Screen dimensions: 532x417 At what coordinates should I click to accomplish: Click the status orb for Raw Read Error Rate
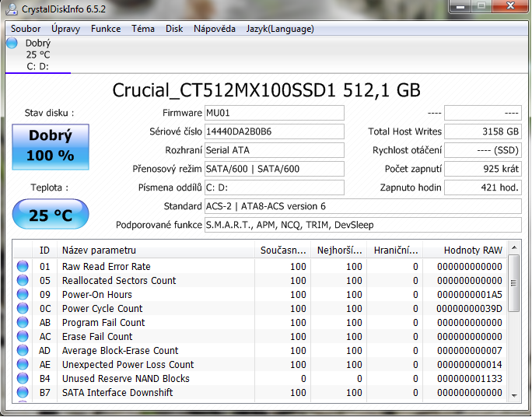(23, 267)
